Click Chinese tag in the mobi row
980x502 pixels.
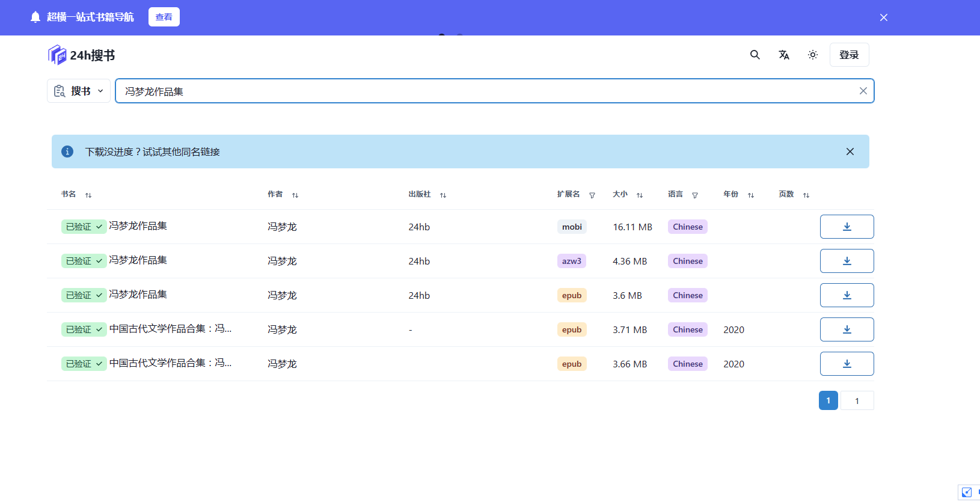688,227
